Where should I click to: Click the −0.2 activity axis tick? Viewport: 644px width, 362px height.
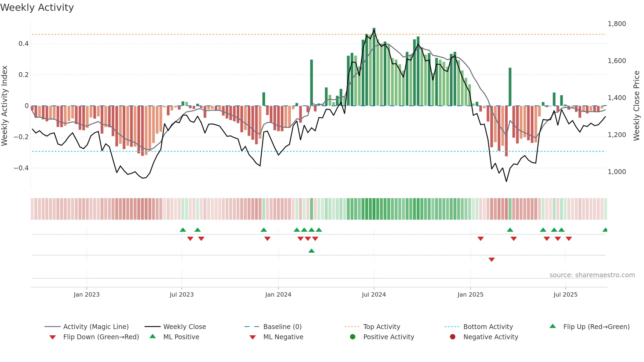coord(21,137)
